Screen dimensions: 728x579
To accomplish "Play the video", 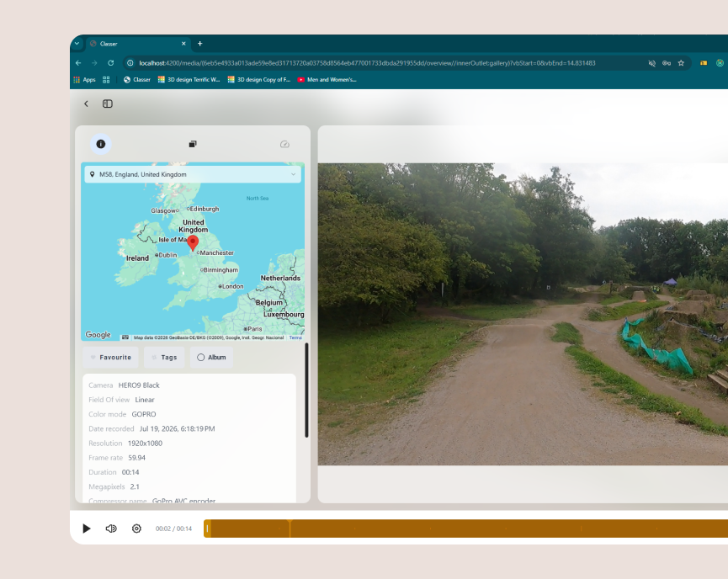I will [x=87, y=529].
